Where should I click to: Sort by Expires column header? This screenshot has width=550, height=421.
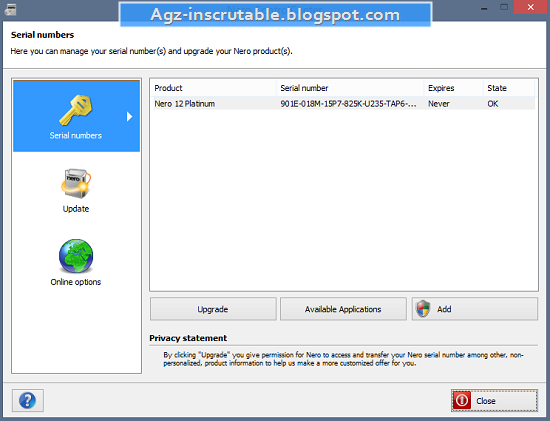pos(454,88)
